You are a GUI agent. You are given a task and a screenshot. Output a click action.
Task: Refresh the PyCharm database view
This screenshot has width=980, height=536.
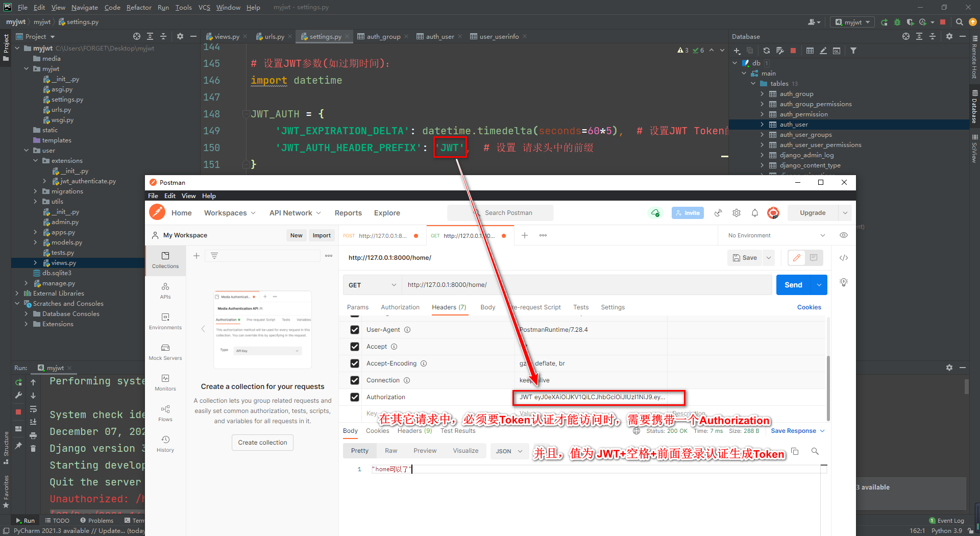[x=767, y=51]
